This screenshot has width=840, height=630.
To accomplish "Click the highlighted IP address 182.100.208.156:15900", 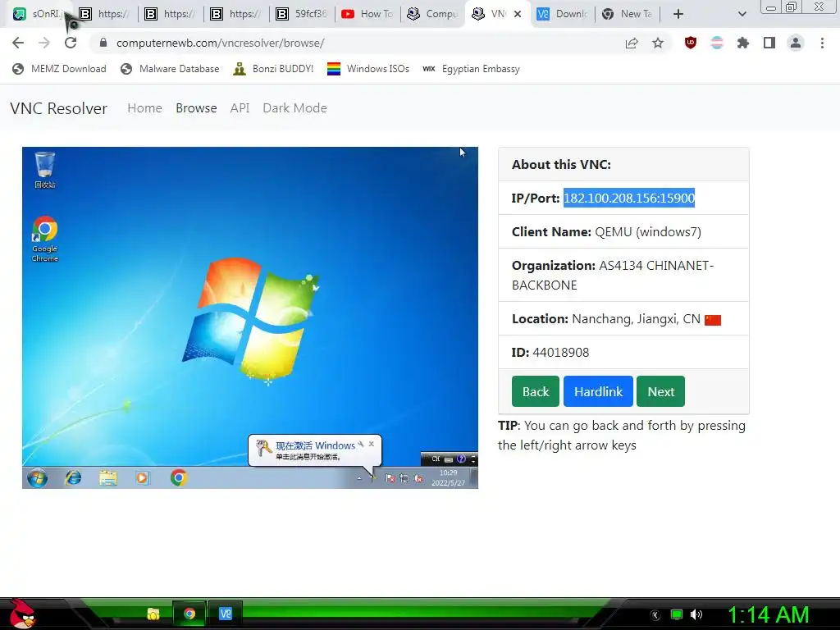I will tap(629, 199).
